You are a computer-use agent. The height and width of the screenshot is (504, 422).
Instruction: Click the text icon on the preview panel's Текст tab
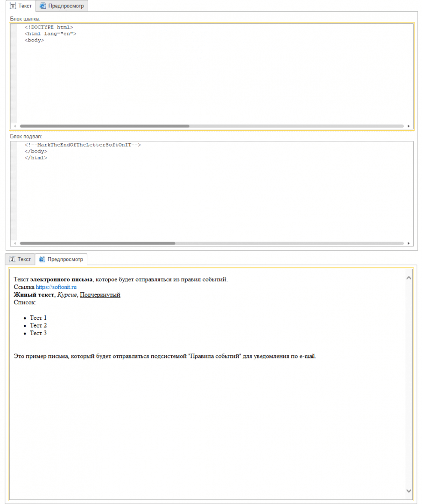coord(12,259)
